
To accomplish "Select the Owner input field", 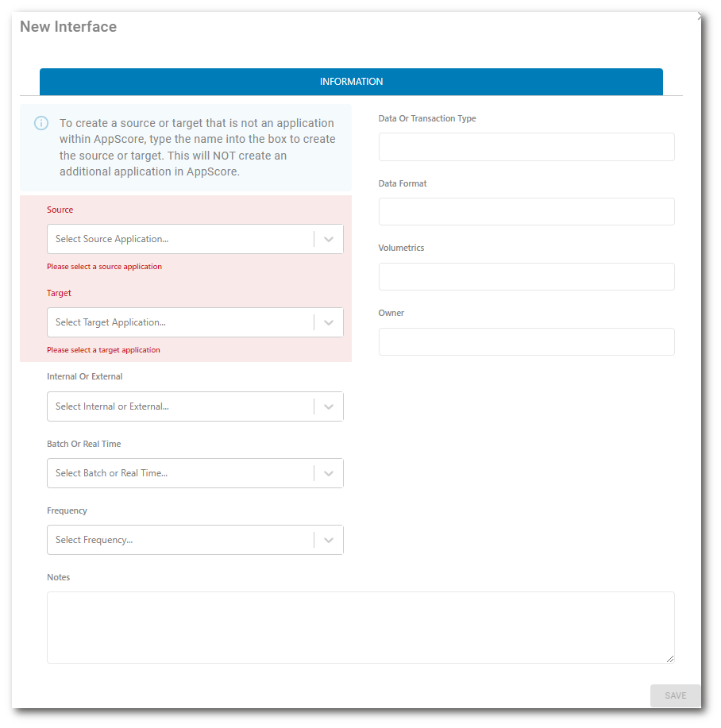I will pyautogui.click(x=526, y=341).
